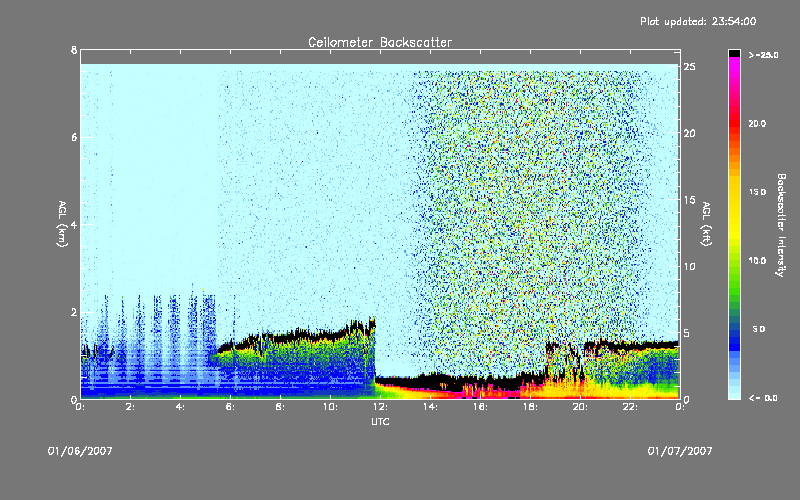Viewport: 800px width, 500px height.
Task: Select the "AGL (km)" left axis label
Action: coord(62,224)
